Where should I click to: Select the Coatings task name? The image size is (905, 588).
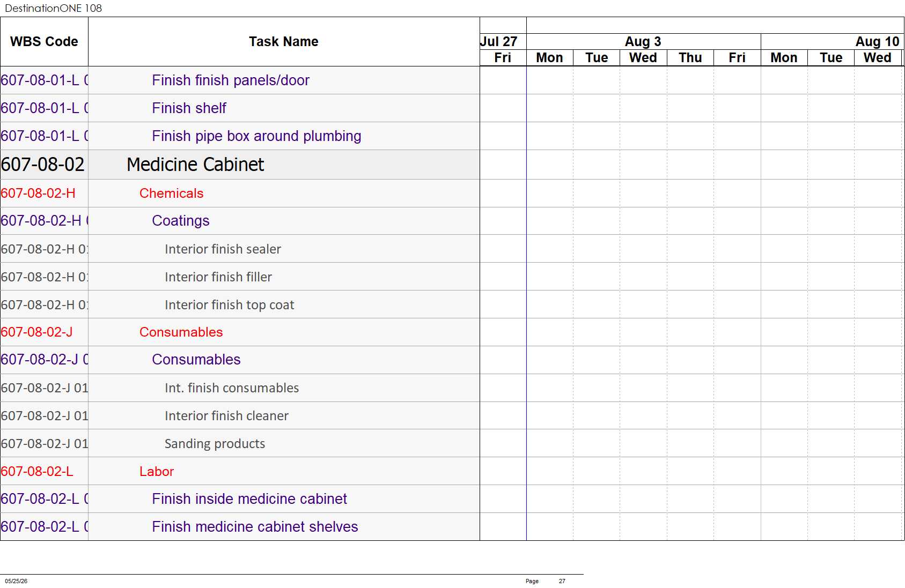pos(181,221)
